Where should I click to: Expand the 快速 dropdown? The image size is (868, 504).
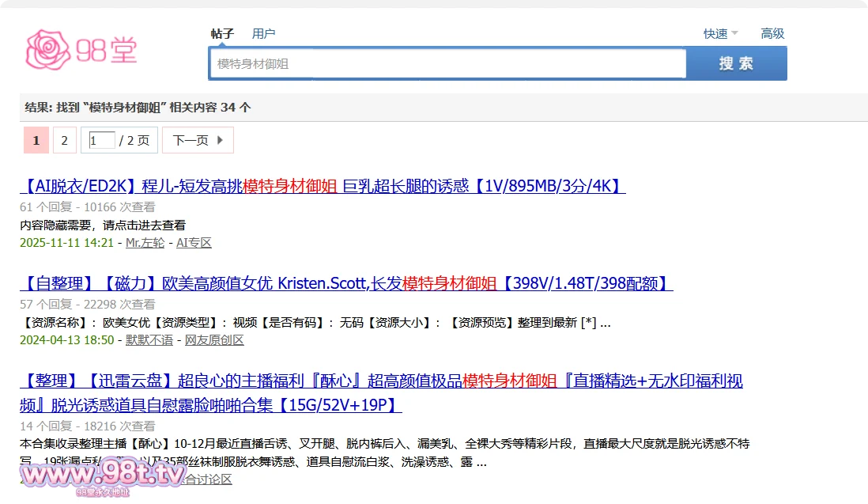pos(720,34)
